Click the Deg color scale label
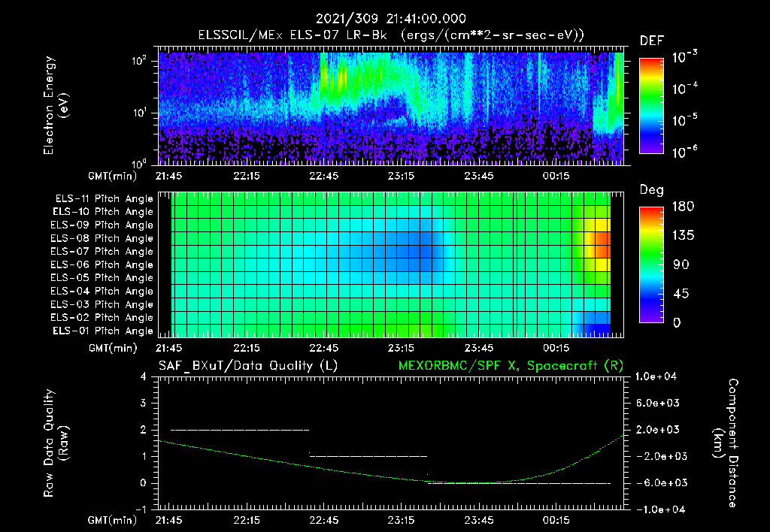This screenshot has height=532, width=770. tap(652, 190)
